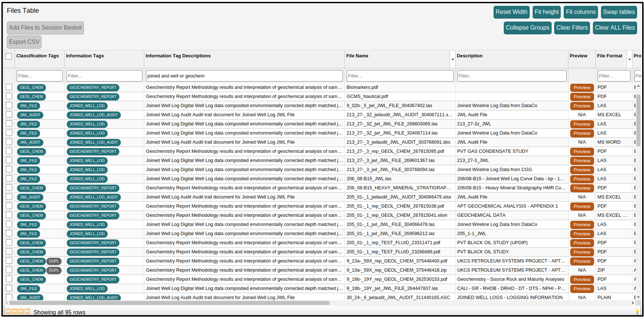
Task: Check the Biomarkers.pdf row checkbox
Action: [x=9, y=87]
